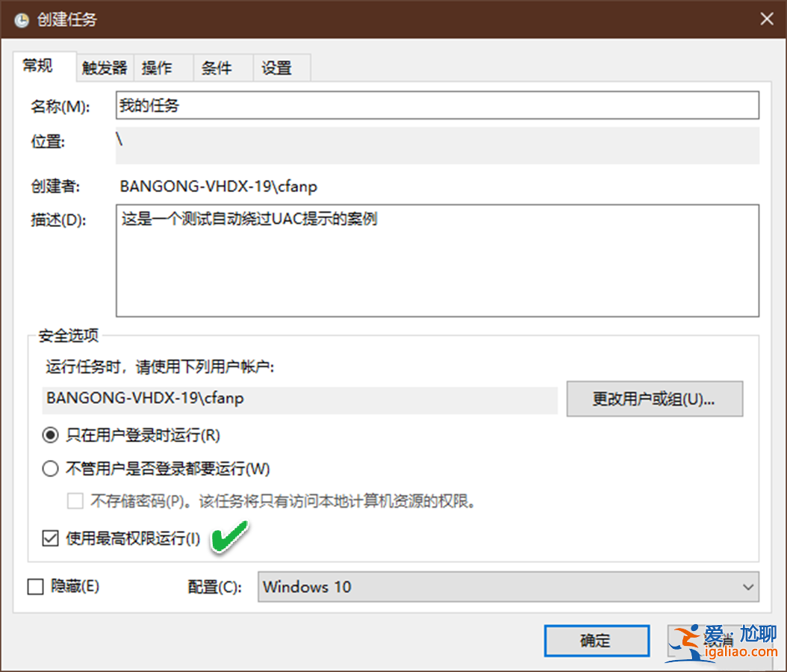The image size is (787, 672).
Task: Switch to the 触发器 tab
Action: click(104, 67)
